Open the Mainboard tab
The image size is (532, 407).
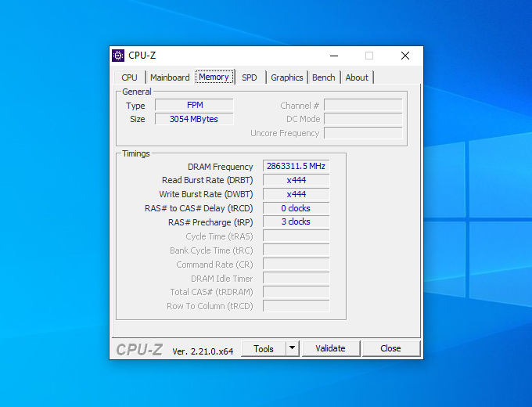170,77
